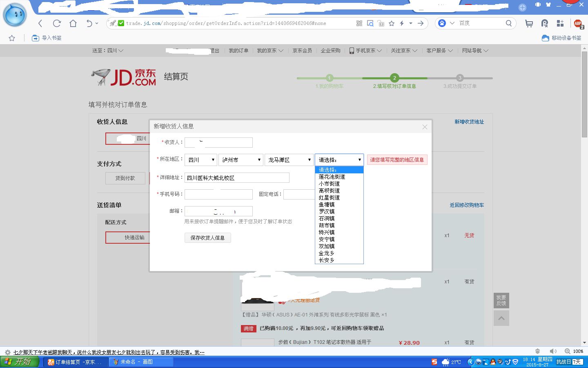Screen dimensions: 588x368
Task: Click the go arrow in address bar
Action: point(421,23)
